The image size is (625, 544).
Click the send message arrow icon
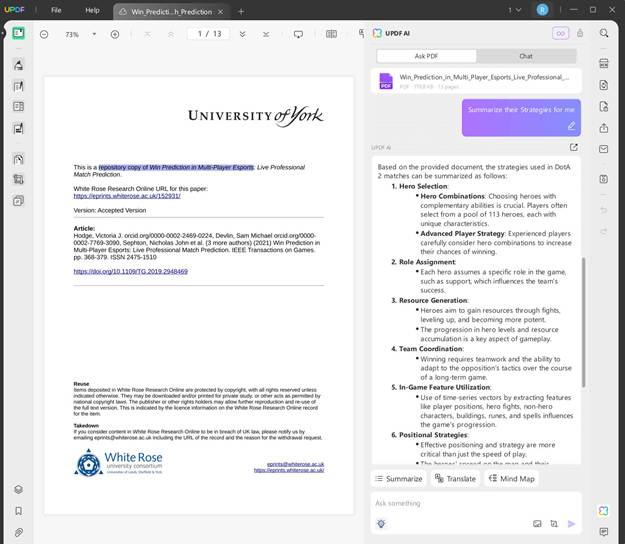pyautogui.click(x=571, y=523)
